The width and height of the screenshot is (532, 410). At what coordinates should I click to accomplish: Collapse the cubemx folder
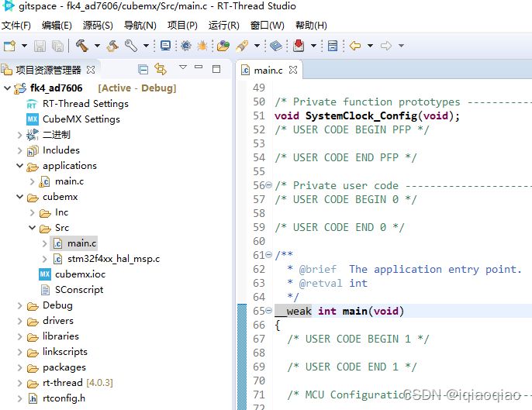[x=19, y=197]
